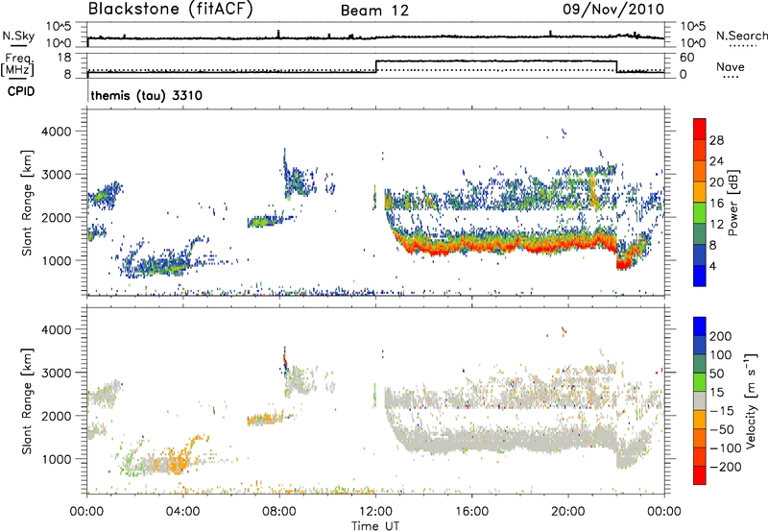Click the "28" tick on Power colorbar

(x=716, y=140)
